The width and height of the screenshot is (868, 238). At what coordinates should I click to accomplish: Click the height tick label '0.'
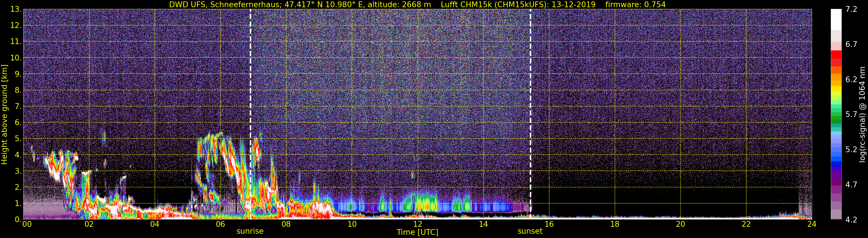click(x=18, y=219)
